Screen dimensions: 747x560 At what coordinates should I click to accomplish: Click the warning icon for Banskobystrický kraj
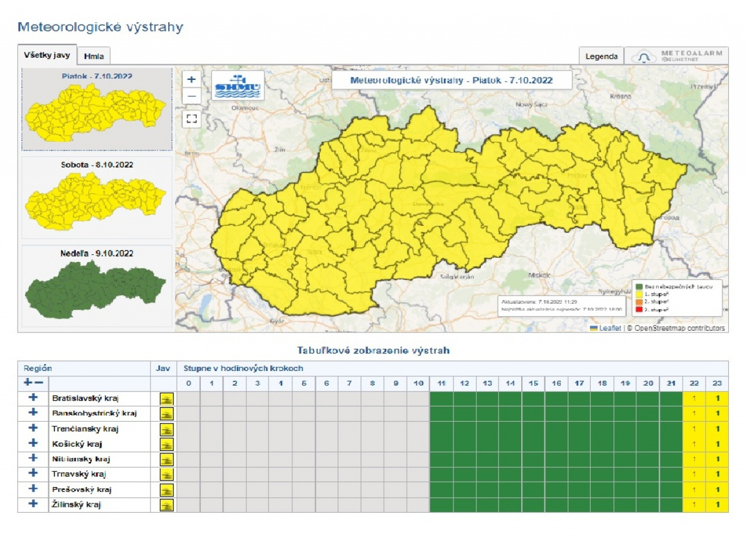coord(167,414)
